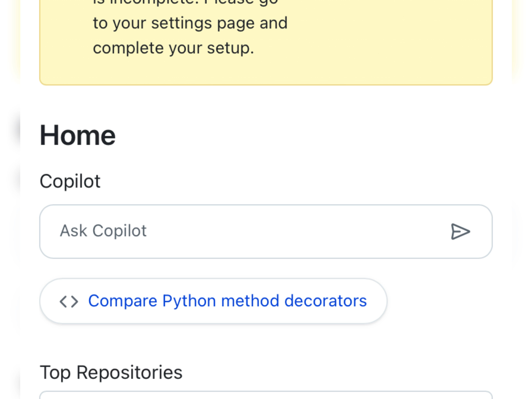The width and height of the screenshot is (532, 399).
Task: Click the word 'Python' in the suggestion link
Action: [x=189, y=301]
